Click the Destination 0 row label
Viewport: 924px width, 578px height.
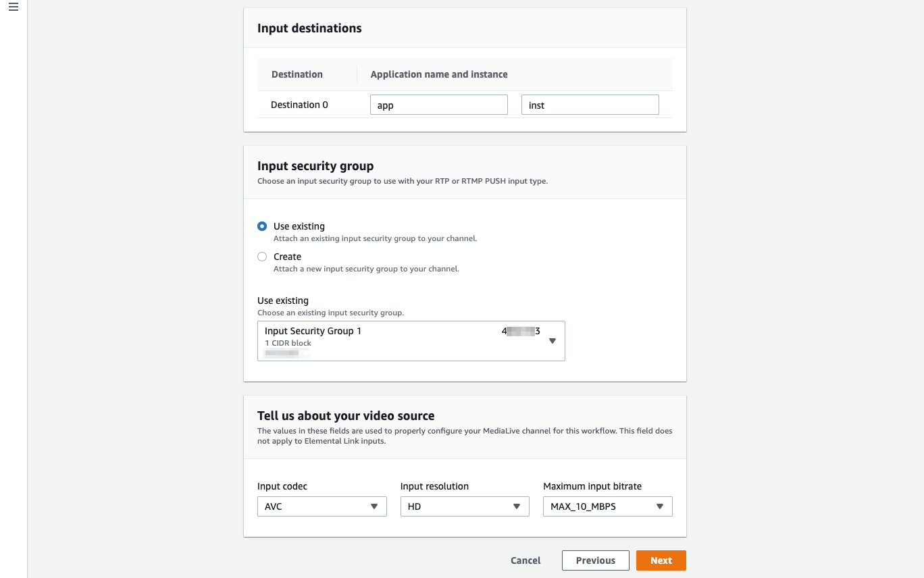pyautogui.click(x=299, y=105)
